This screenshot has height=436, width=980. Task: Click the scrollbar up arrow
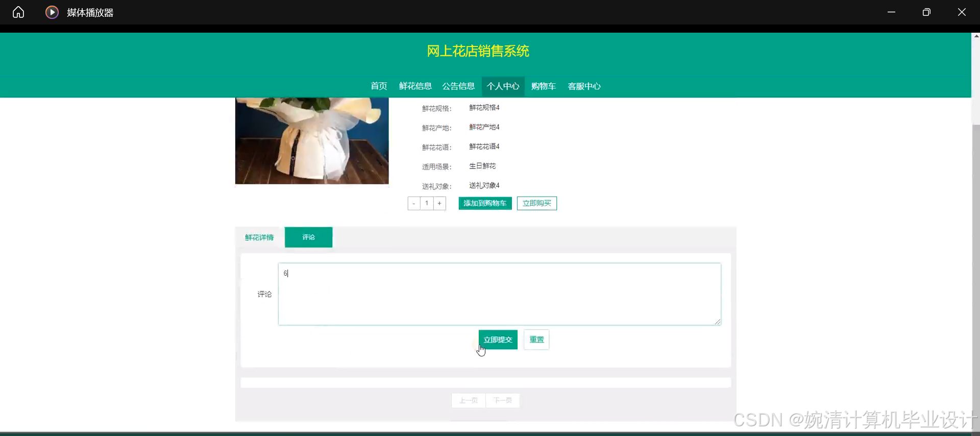coord(976,36)
